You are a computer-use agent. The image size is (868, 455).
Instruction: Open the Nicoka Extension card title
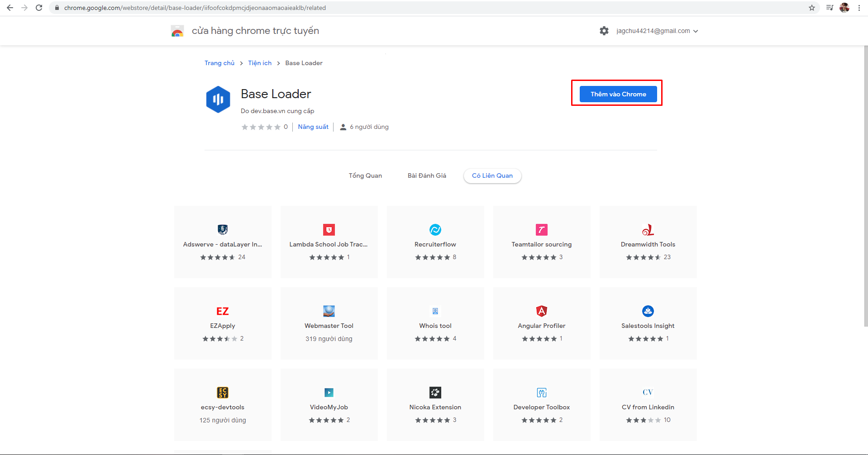point(435,407)
